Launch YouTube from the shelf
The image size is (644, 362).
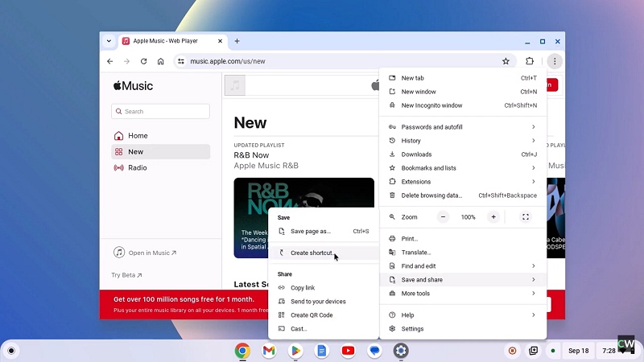coord(348,351)
